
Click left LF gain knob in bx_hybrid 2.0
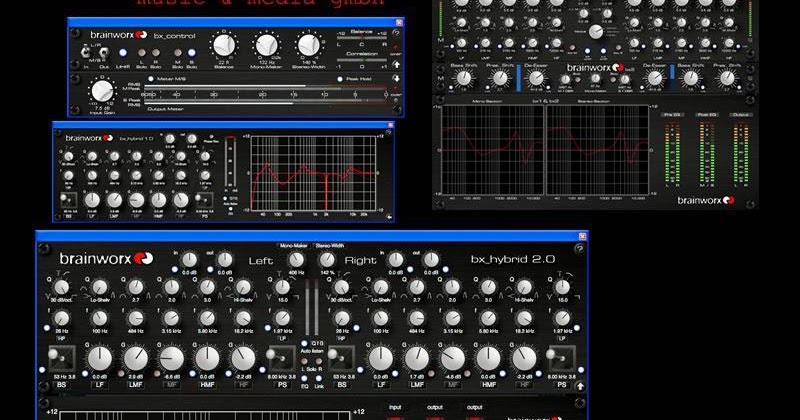coord(100,359)
